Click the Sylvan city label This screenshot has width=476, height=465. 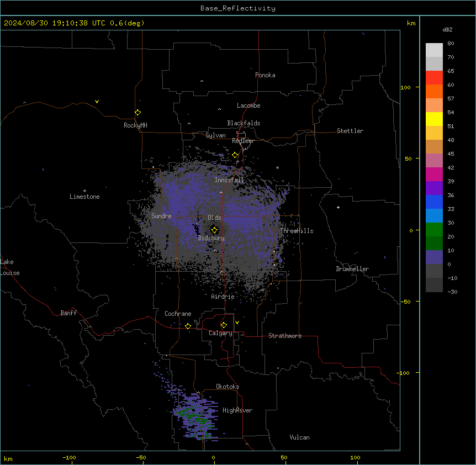pyautogui.click(x=215, y=135)
